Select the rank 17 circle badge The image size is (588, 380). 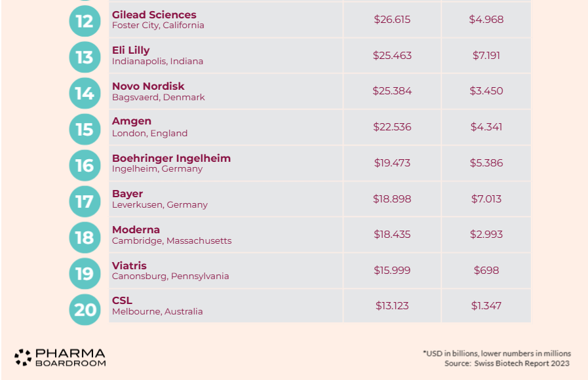[x=85, y=200]
